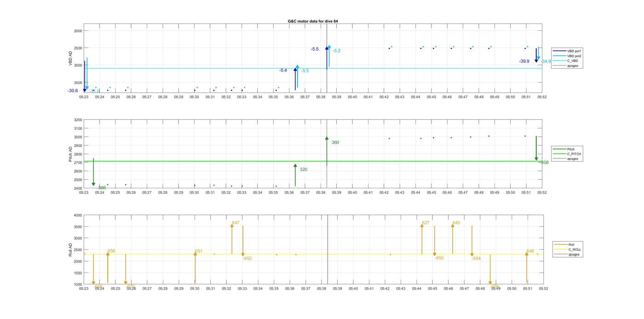The image size is (644, 319).
Task: Click '4000' tick on Roll AD axis
Action: point(78,215)
